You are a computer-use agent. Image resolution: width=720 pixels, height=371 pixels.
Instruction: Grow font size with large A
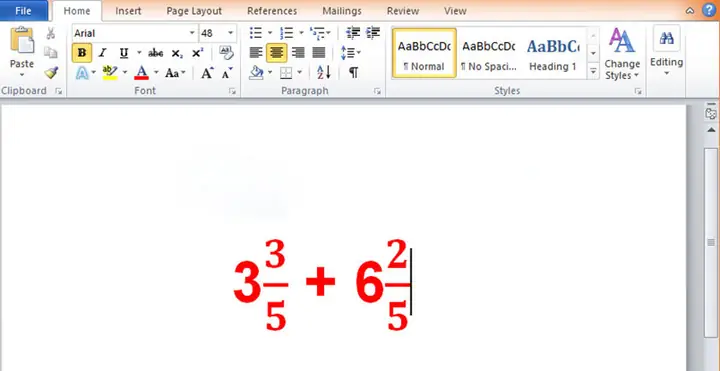(207, 73)
